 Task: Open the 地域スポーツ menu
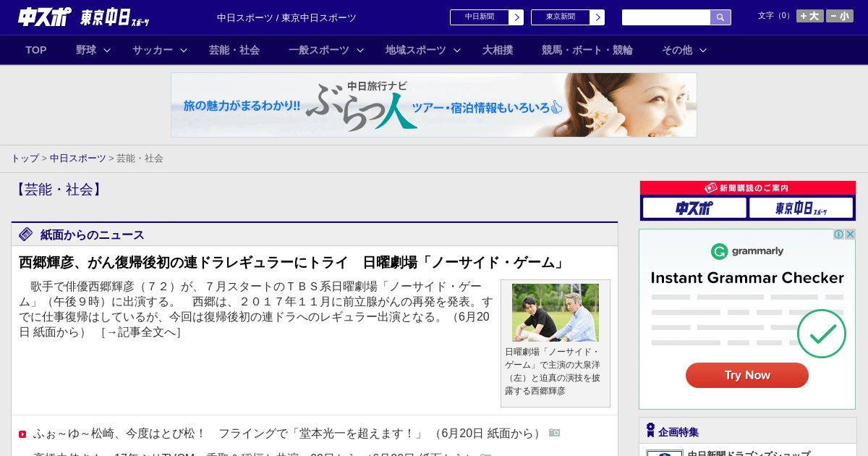pyautogui.click(x=416, y=50)
